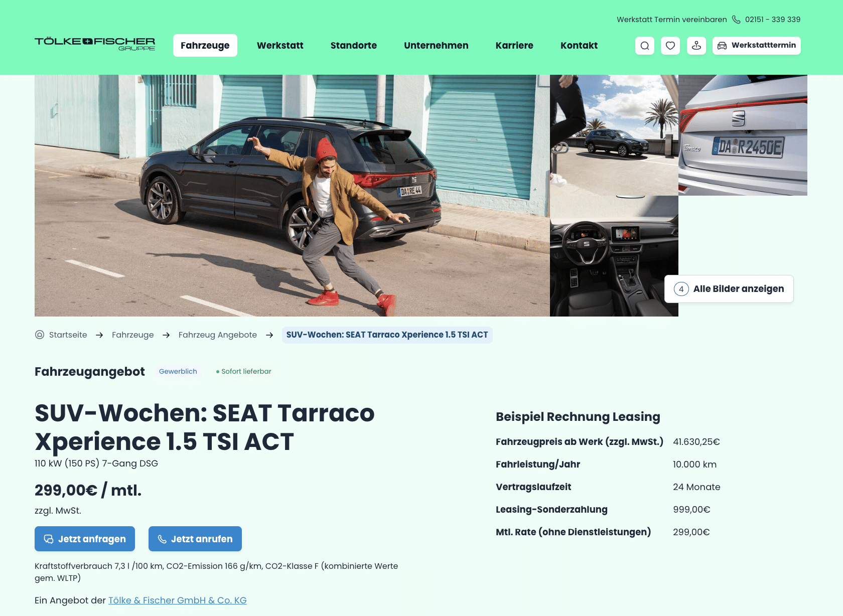Open favorites via the heart icon

click(670, 46)
